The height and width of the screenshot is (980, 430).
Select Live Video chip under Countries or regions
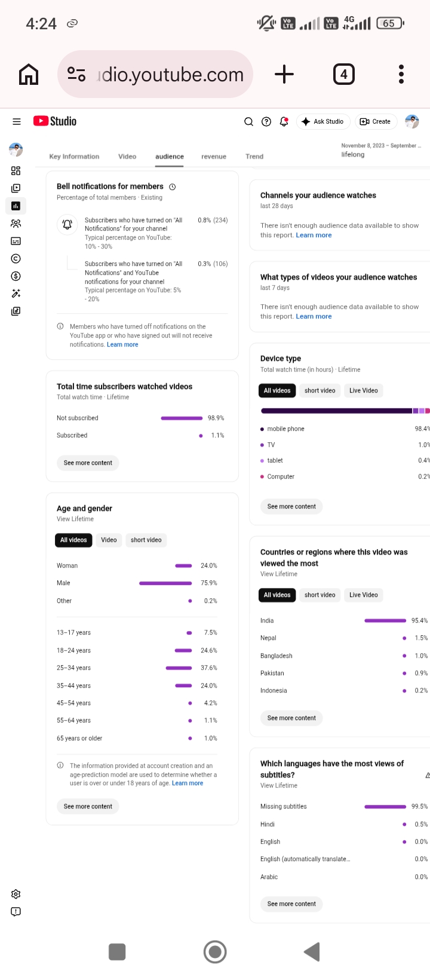(364, 595)
